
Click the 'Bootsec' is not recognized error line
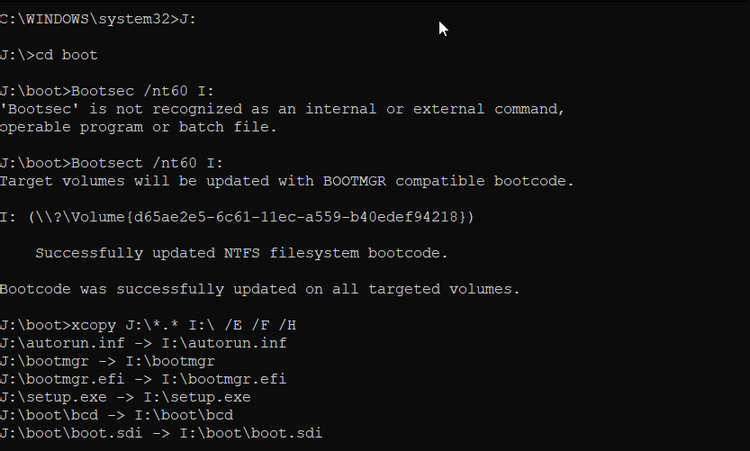coord(282,109)
